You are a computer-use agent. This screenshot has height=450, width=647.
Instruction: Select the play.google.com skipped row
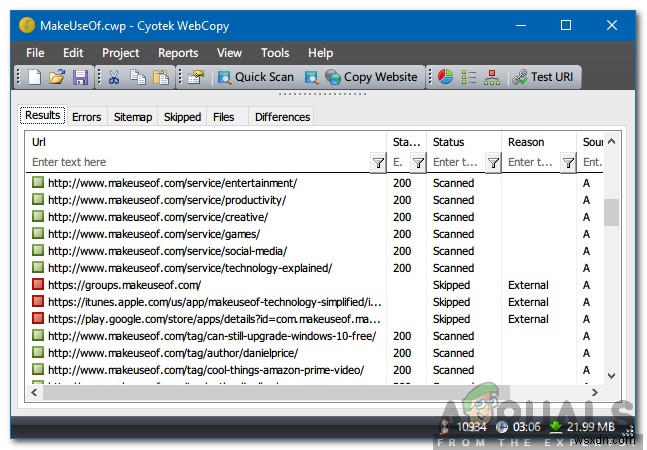[x=314, y=319]
